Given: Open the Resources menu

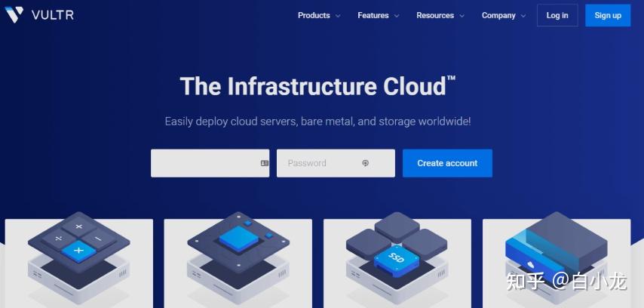Looking at the screenshot, I should pyautogui.click(x=435, y=15).
